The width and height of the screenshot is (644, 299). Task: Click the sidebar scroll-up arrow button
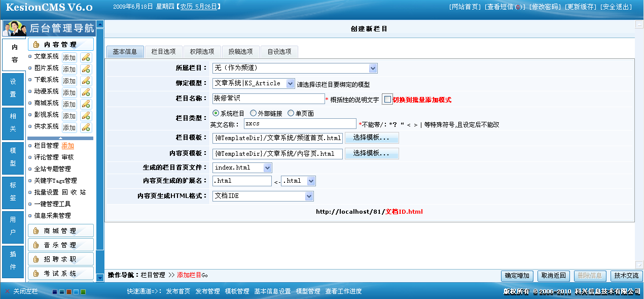point(100,24)
